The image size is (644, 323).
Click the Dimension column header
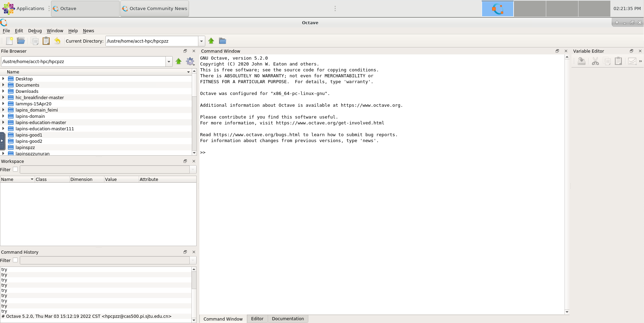[87, 179]
